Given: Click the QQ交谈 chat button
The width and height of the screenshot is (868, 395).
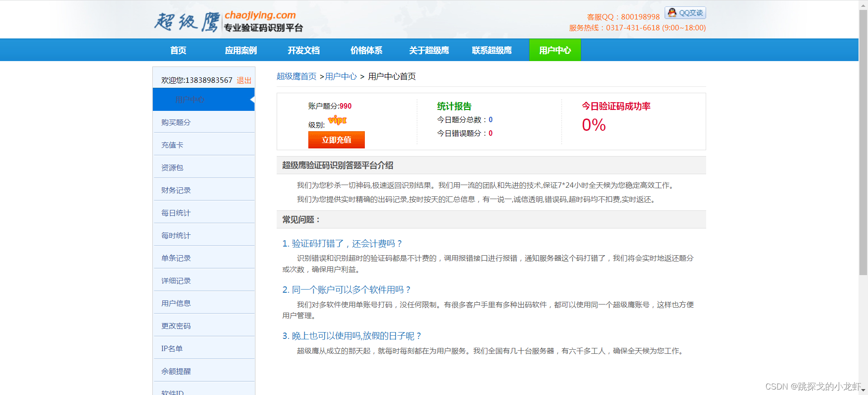Looking at the screenshot, I should click(685, 13).
